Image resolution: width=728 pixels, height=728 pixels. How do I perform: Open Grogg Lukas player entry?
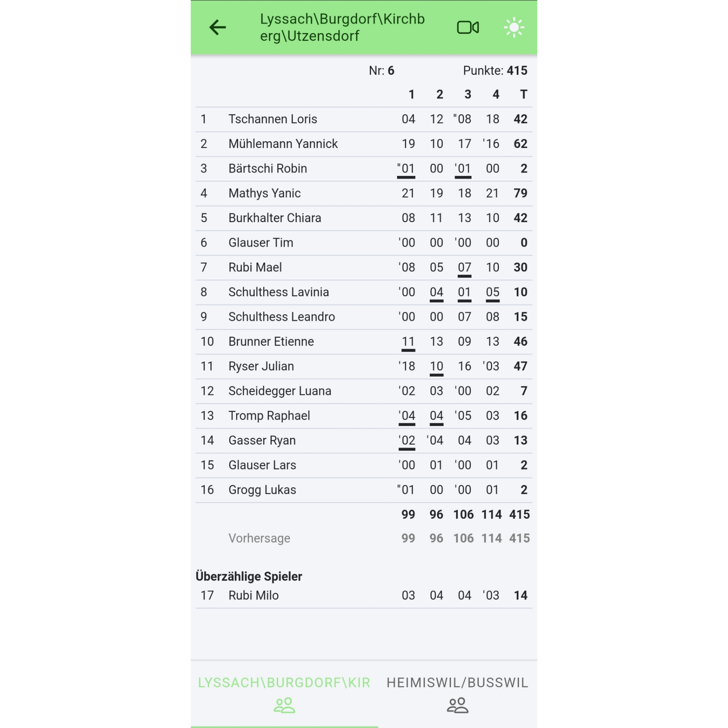[364, 490]
